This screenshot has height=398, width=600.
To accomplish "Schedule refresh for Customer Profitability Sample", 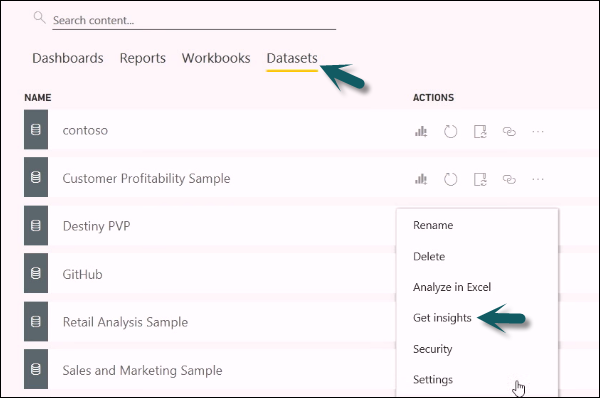I will (480, 179).
